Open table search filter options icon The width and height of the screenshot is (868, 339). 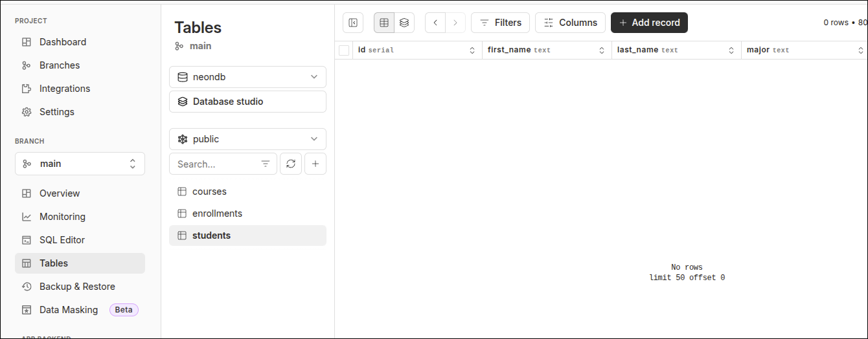(266, 164)
